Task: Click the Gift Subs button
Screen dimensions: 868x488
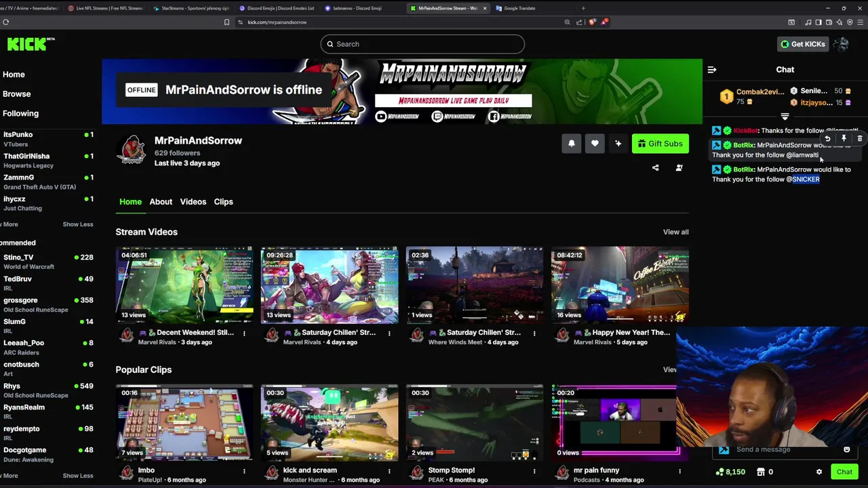Action: coord(660,144)
